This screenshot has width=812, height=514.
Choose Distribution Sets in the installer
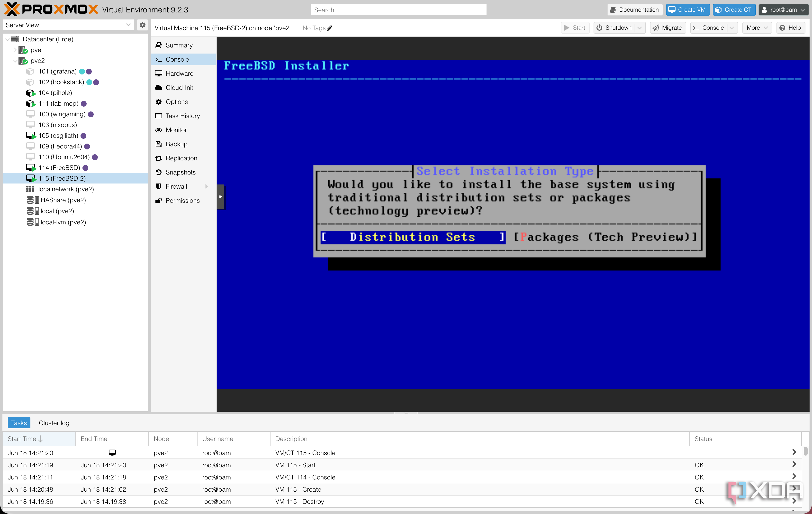413,238
